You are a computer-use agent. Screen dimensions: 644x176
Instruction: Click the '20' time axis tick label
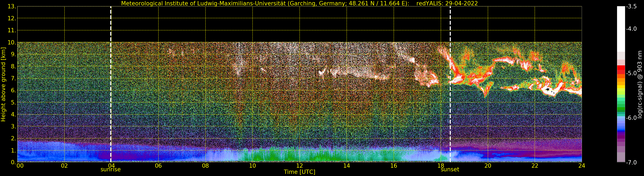(x=488, y=166)
